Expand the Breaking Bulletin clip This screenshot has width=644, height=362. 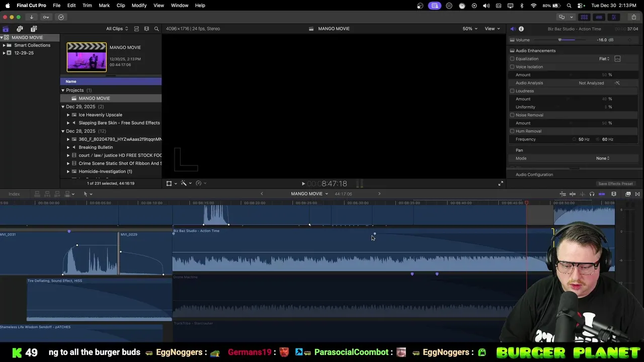point(68,147)
